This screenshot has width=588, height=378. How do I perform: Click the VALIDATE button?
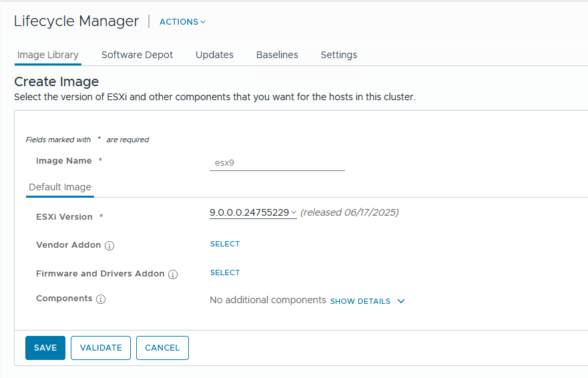(x=101, y=348)
